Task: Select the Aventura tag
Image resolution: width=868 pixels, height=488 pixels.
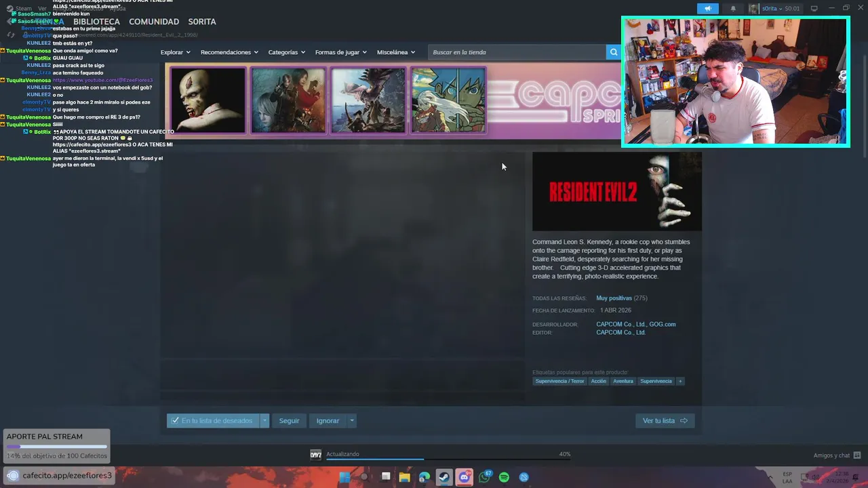Action: point(623,381)
